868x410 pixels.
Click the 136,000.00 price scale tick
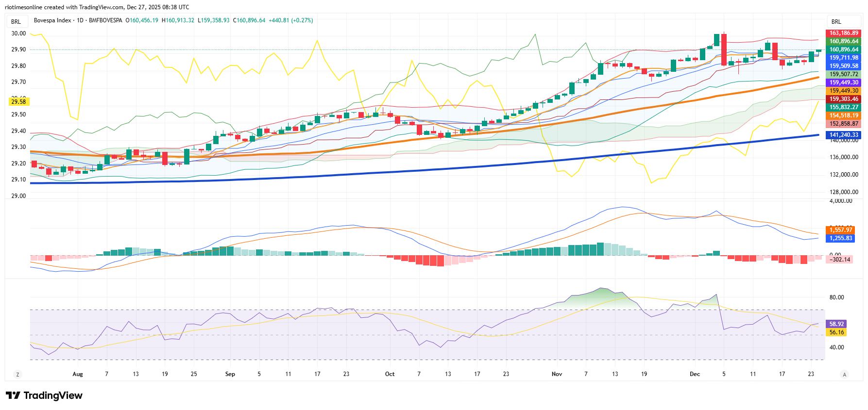point(844,157)
